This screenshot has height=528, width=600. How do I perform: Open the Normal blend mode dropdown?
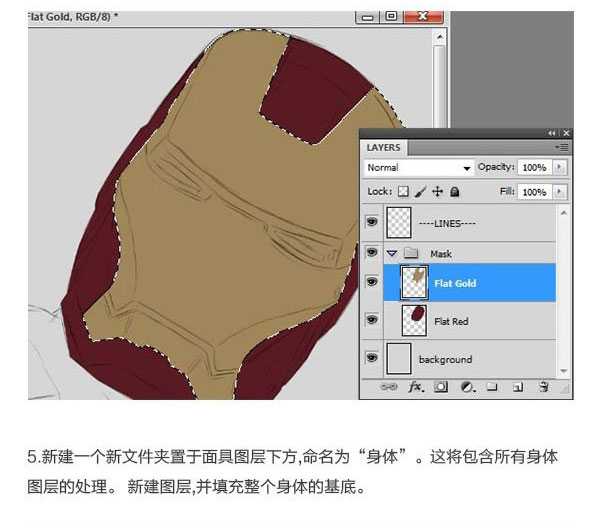(418, 168)
